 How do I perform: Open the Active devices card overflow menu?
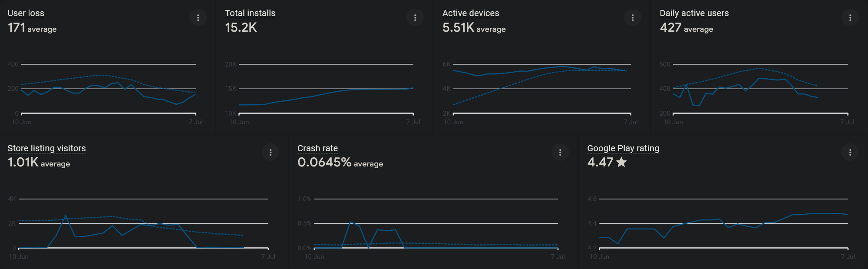click(633, 17)
